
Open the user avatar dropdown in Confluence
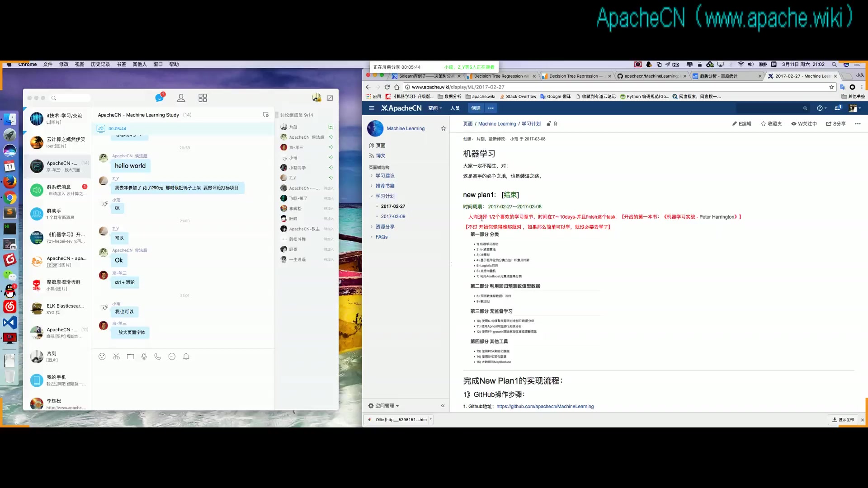point(855,108)
